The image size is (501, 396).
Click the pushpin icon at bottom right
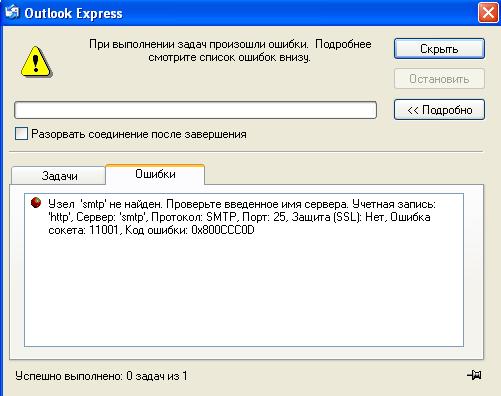474,375
